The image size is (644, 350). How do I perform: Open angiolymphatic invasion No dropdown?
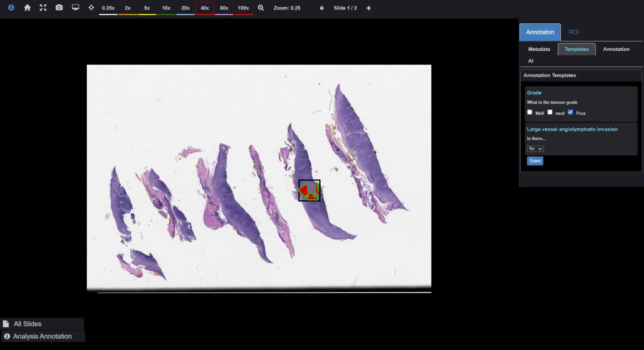pyautogui.click(x=535, y=148)
